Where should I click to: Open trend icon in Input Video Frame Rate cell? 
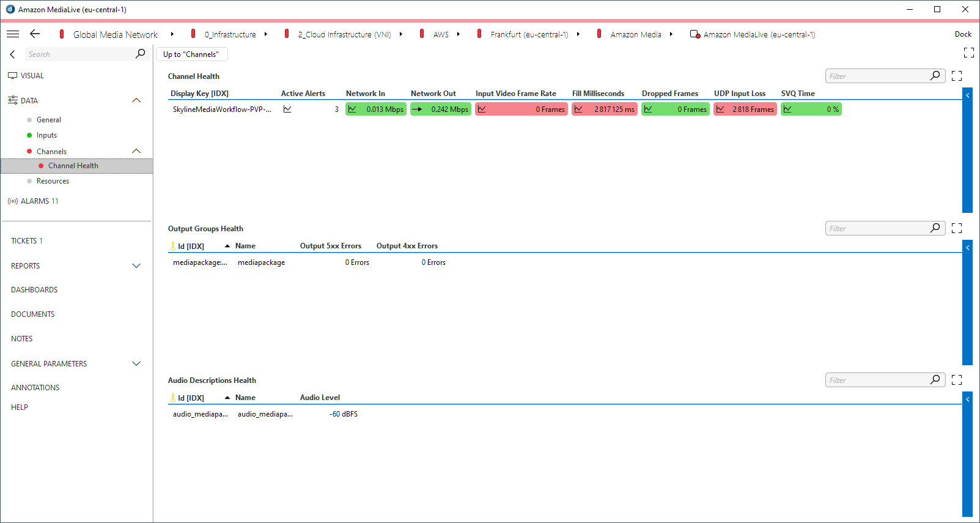(482, 109)
